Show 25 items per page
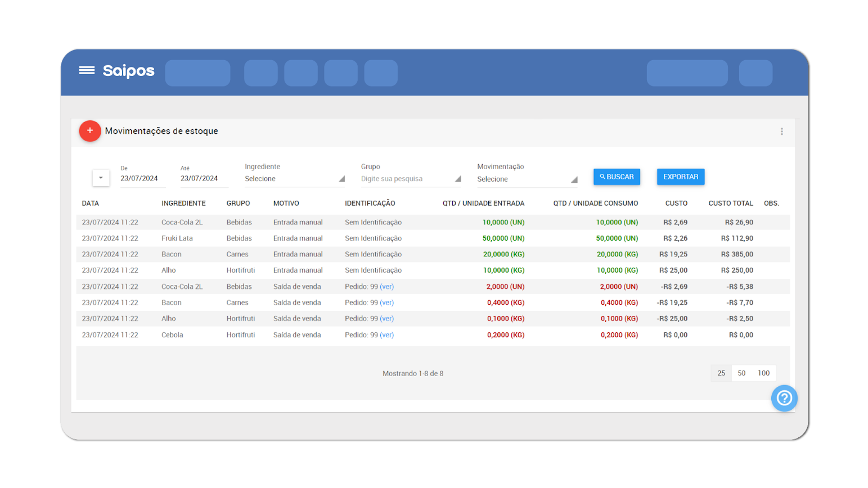868x488 pixels. click(x=721, y=373)
